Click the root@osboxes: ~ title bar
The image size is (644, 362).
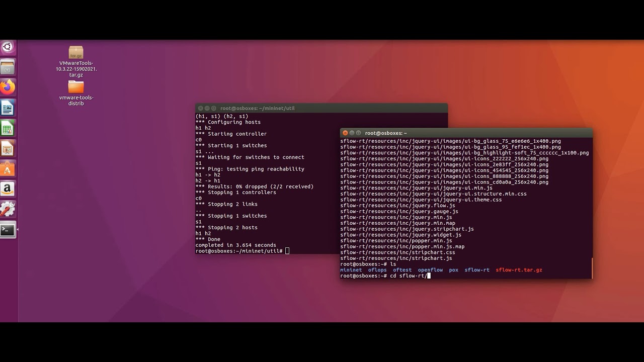click(x=466, y=133)
